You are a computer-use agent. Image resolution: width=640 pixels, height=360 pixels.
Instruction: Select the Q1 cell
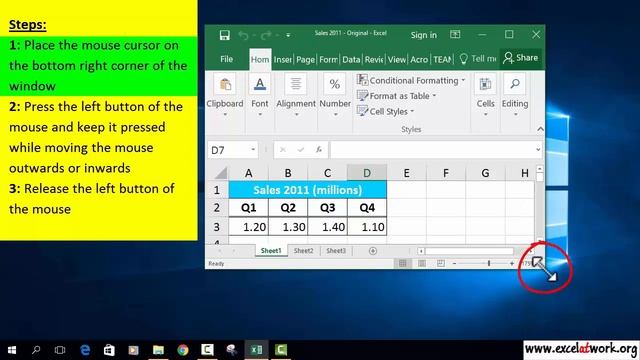point(249,208)
